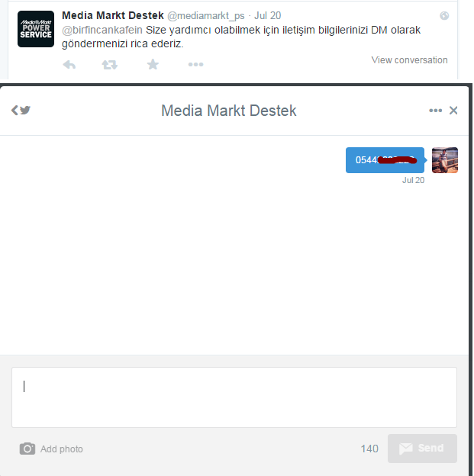Click the Add photo label
The image size is (474, 476).
click(62, 449)
